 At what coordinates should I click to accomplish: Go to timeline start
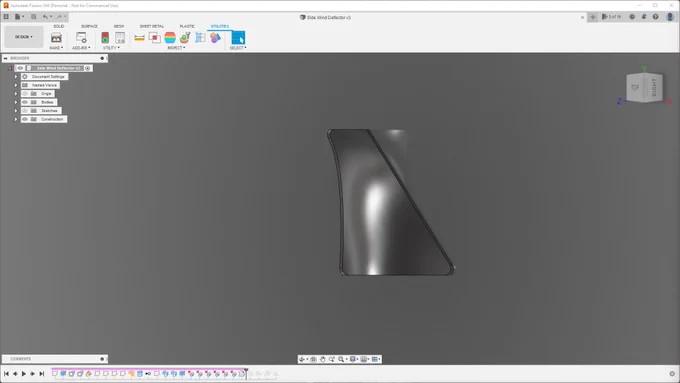(6, 373)
